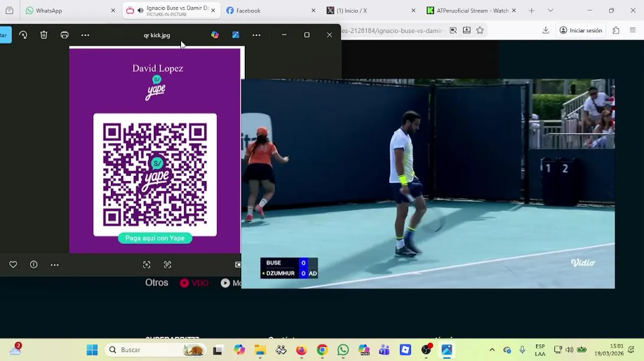
Task: Click the browser address bar URL
Action: point(393,31)
